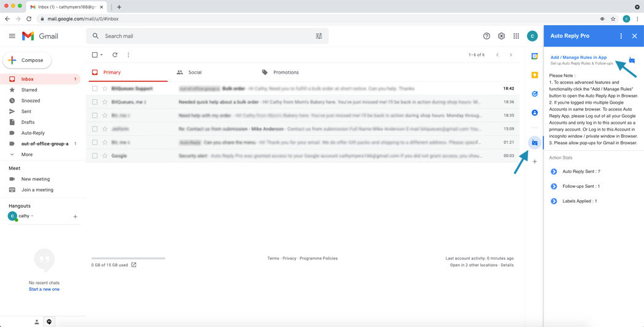Open the Auto Reply Pro add-on icon in side panel
The image size is (644, 327).
coord(534,142)
